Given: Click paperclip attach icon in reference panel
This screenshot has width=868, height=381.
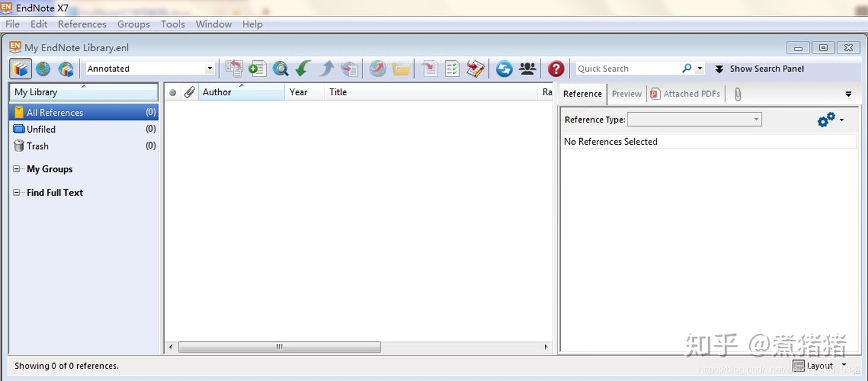Looking at the screenshot, I should [x=737, y=94].
